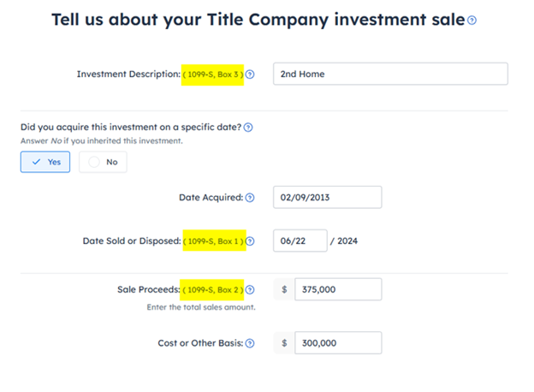Click the highlighted 1099-S, Box 3 label
The height and width of the screenshot is (392, 534).
[213, 74]
